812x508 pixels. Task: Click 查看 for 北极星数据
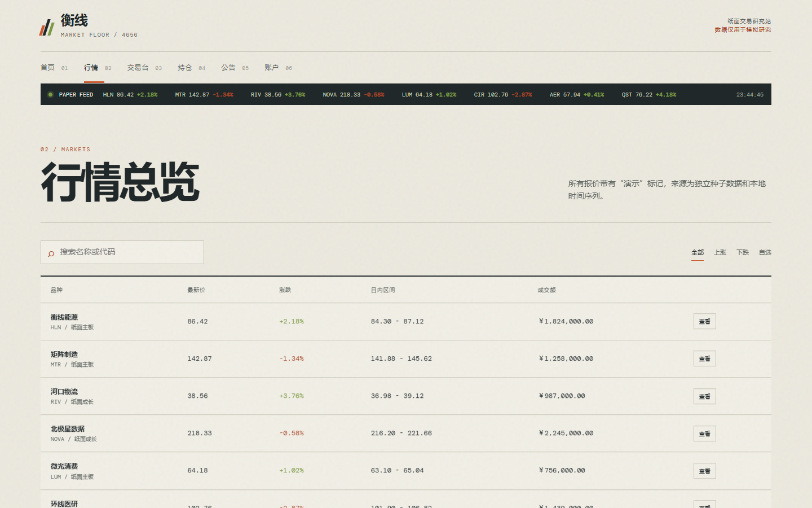coord(705,433)
